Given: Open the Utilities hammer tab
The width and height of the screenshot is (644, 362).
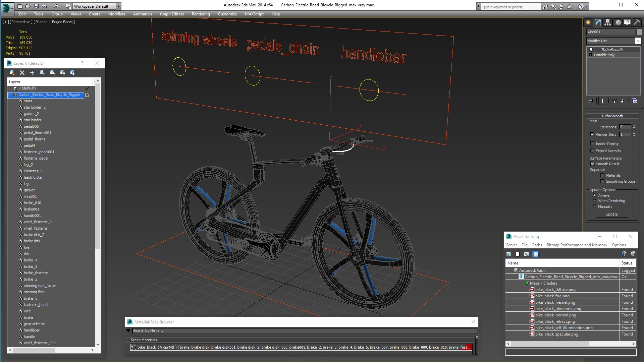Looking at the screenshot, I should click(x=637, y=22).
